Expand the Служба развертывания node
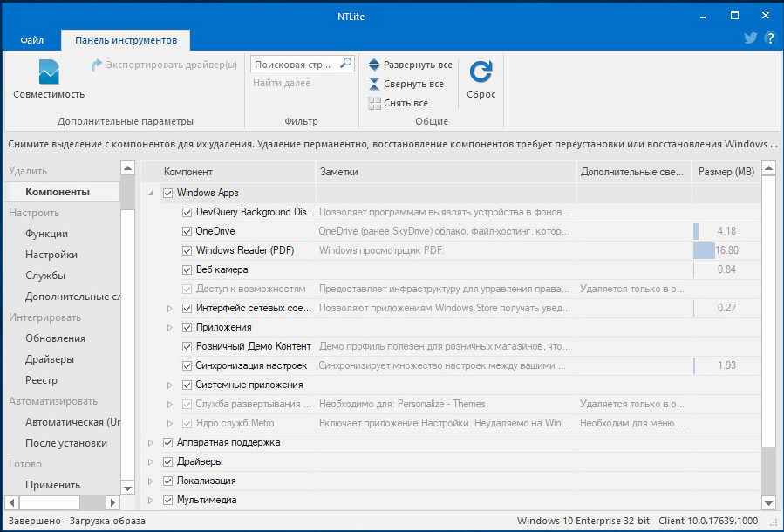This screenshot has height=532, width=784. click(170, 404)
